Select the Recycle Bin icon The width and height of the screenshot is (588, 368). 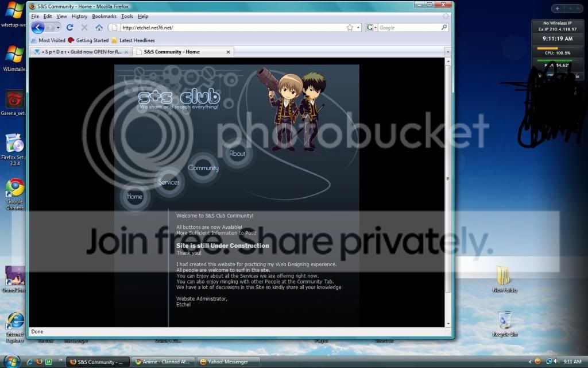[x=505, y=324]
